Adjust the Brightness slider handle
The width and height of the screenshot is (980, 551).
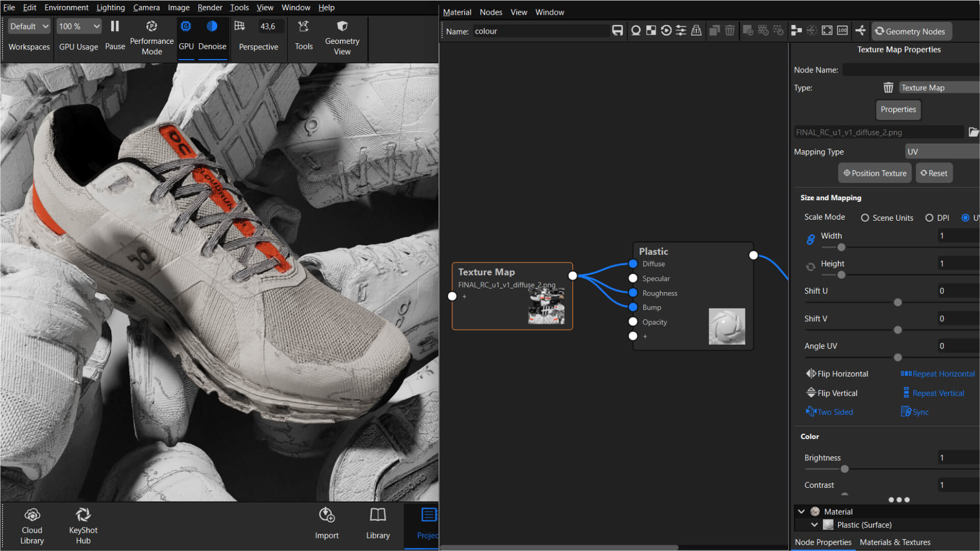[x=844, y=469]
